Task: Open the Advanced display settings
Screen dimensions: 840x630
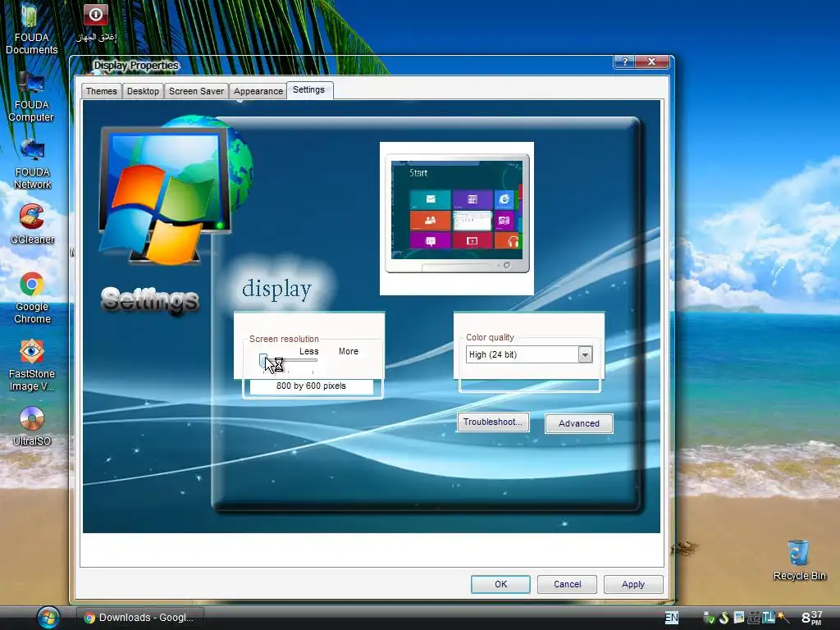Action: coord(578,423)
